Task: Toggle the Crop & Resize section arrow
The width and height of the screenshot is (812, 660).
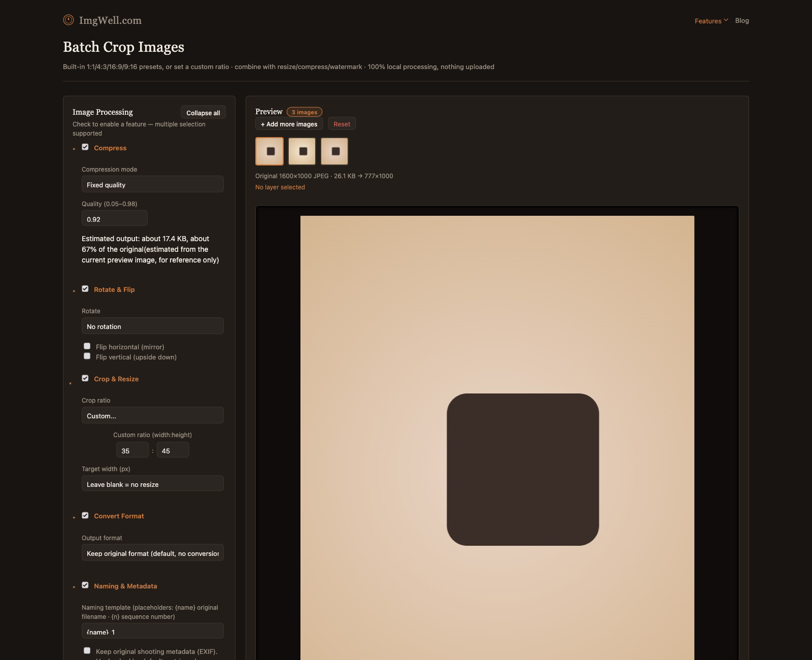Action: [70, 384]
